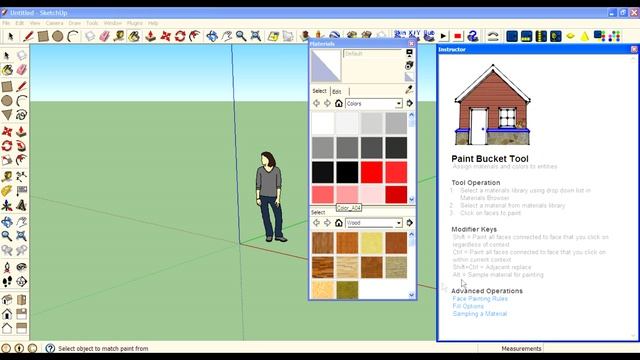Activate Paint Bucket in the top toolbar
The image size is (640, 360).
click(x=134, y=36)
